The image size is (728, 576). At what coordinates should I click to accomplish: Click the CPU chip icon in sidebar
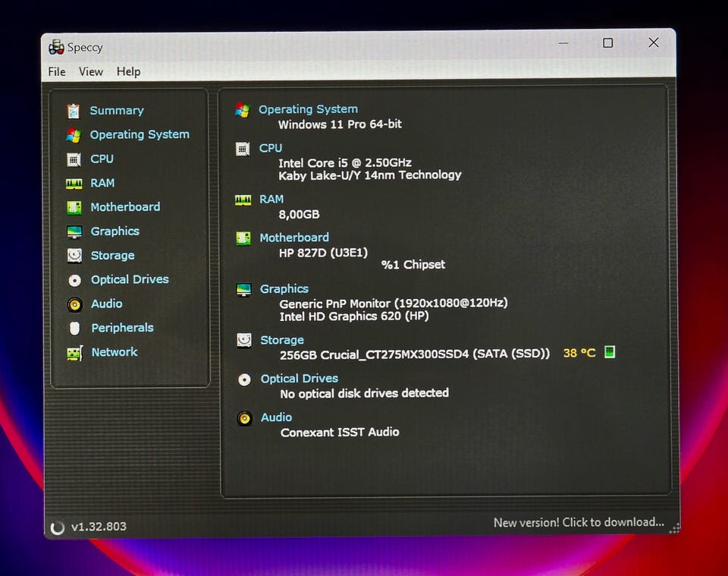74,159
